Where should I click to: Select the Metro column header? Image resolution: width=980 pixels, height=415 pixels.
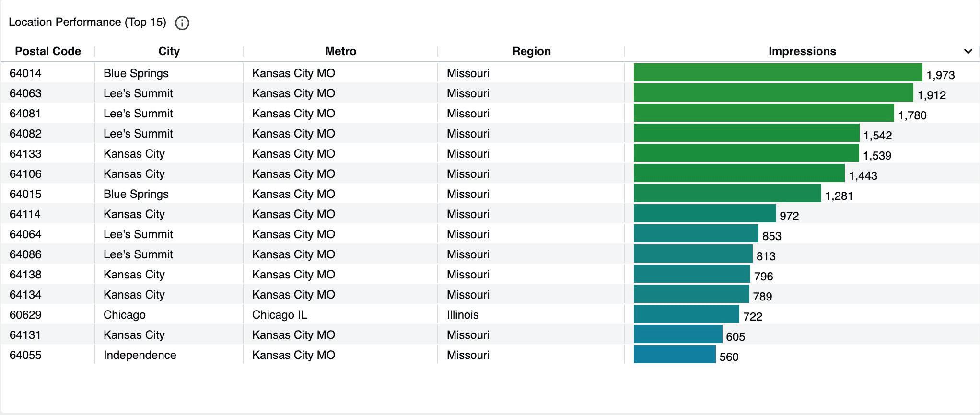pyautogui.click(x=340, y=51)
